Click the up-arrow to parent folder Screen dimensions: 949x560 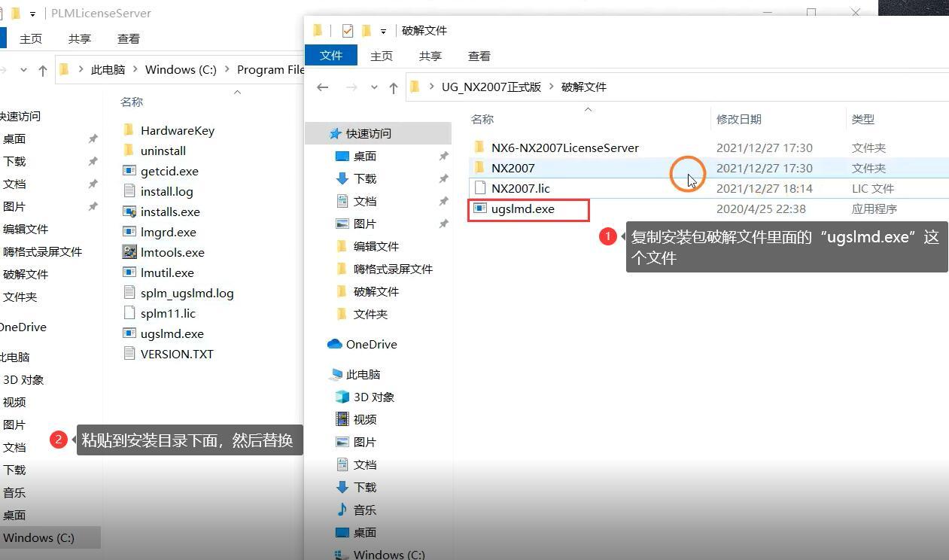[392, 87]
